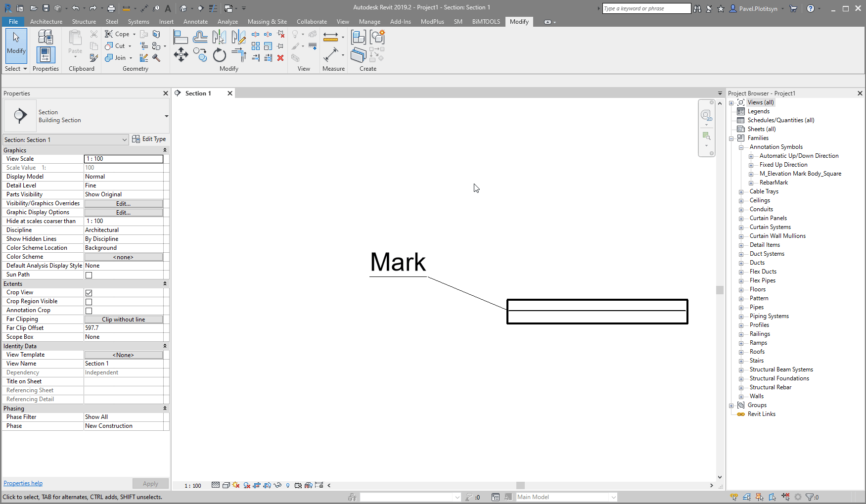Activate the Rotate tool
This screenshot has width=866, height=504.
tap(219, 55)
